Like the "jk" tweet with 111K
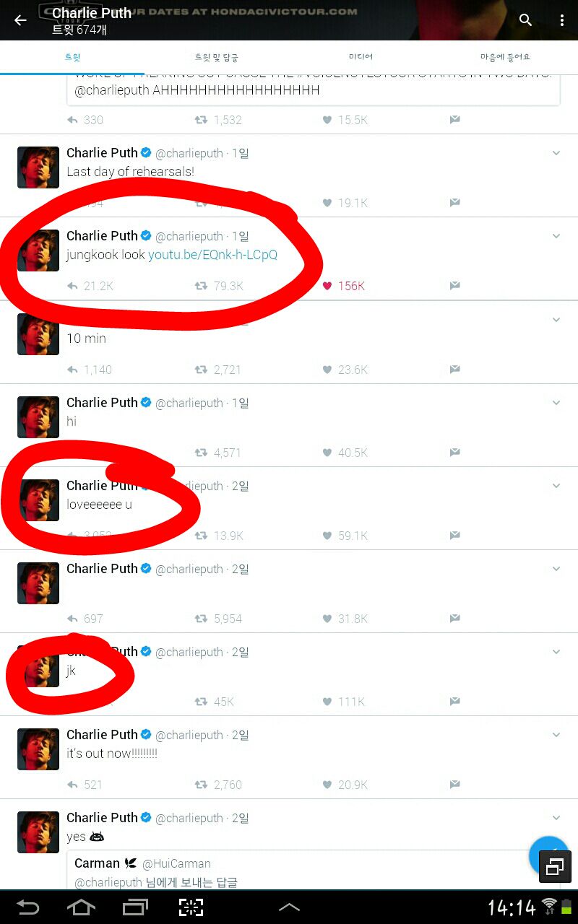The image size is (578, 924). (327, 702)
